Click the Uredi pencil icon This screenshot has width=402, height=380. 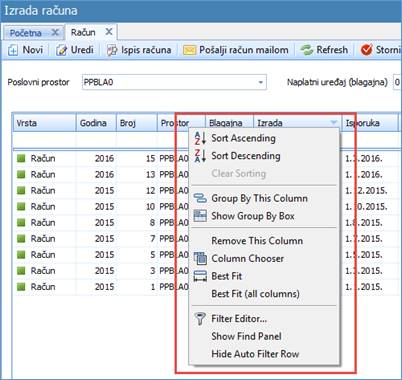tap(61, 50)
